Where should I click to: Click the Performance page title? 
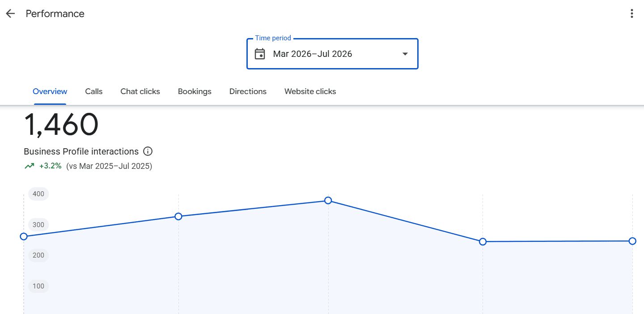[55, 13]
